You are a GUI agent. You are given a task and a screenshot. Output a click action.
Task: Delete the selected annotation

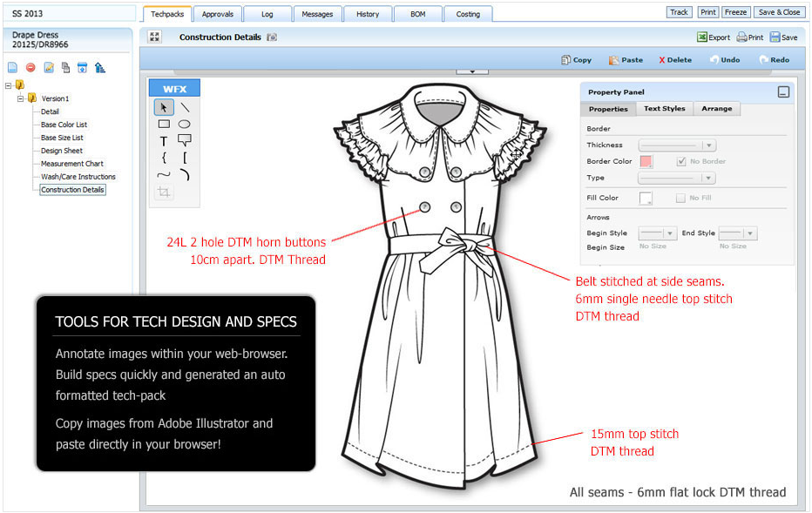coord(675,60)
